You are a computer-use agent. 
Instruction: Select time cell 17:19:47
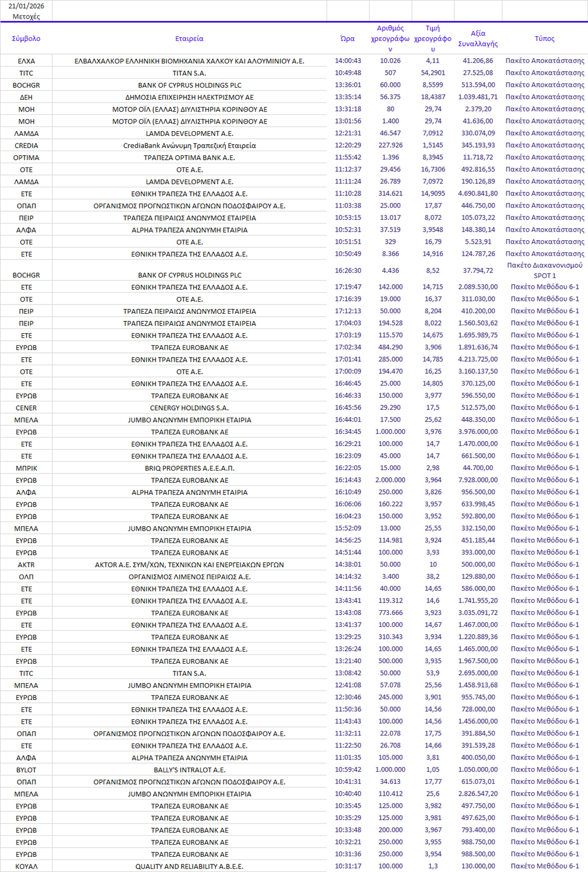pyautogui.click(x=348, y=287)
